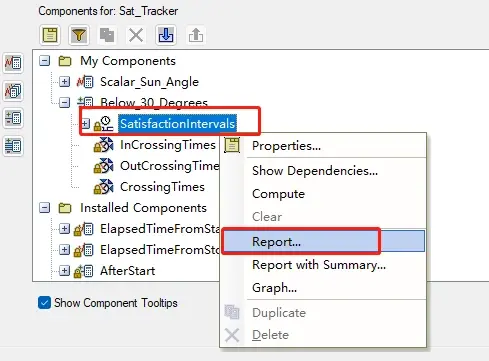
Task: Expand the Scalar_Sun_Angle node
Action: click(64, 82)
